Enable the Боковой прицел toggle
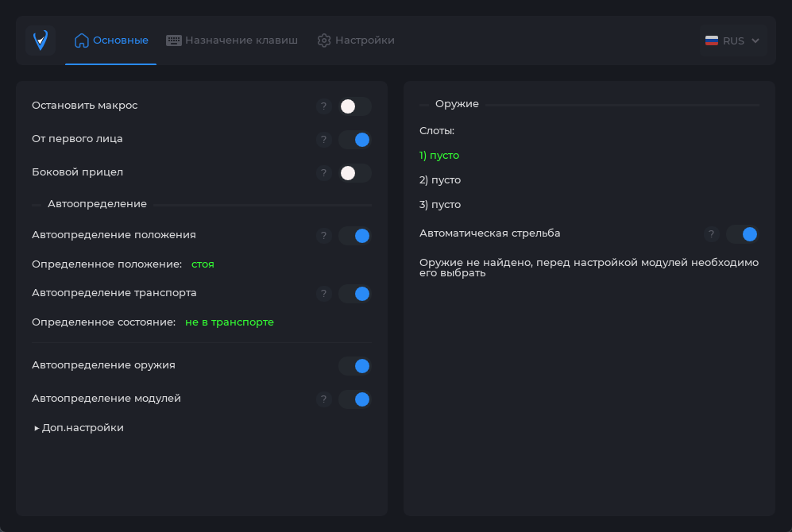 tap(355, 173)
